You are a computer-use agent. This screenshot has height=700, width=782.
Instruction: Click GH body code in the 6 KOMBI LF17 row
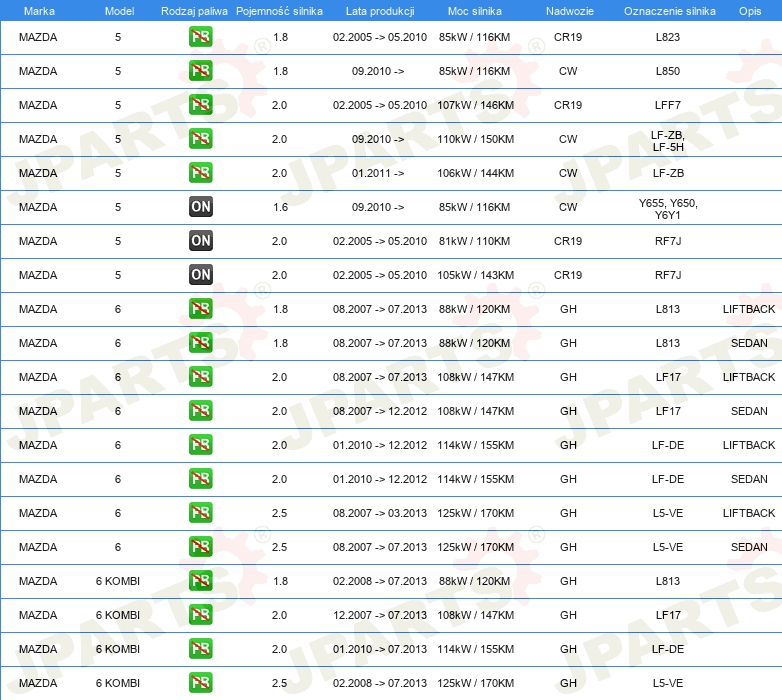tap(568, 615)
